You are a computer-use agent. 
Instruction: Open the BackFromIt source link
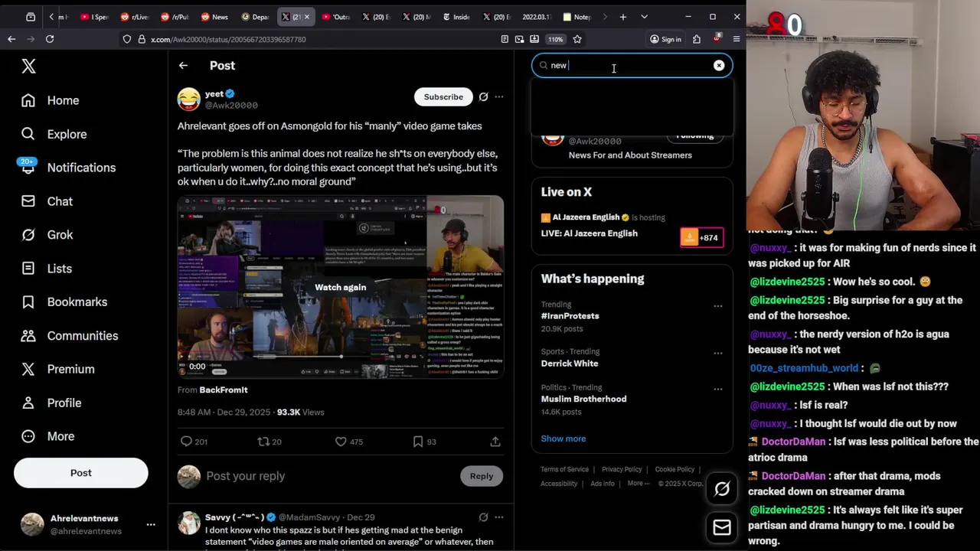pyautogui.click(x=224, y=390)
